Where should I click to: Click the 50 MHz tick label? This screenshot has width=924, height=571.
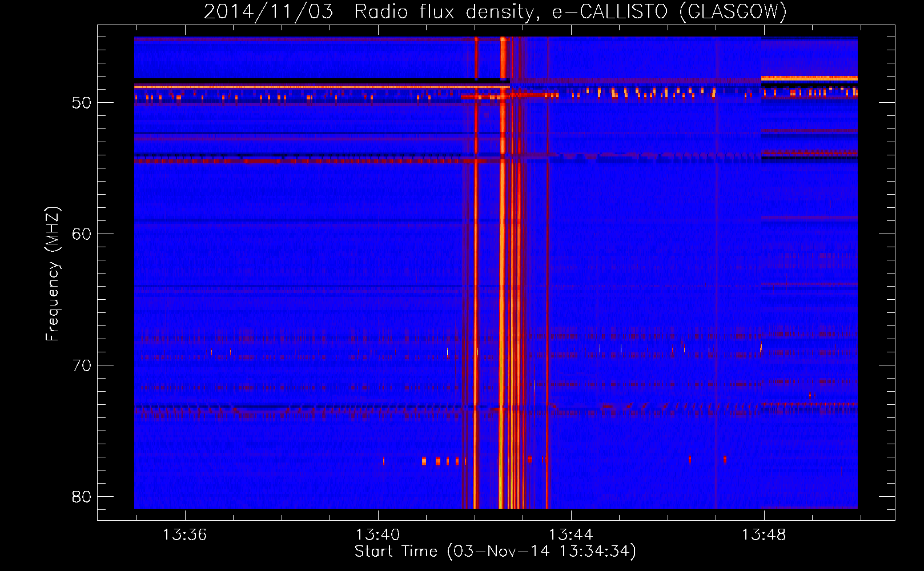pos(82,103)
